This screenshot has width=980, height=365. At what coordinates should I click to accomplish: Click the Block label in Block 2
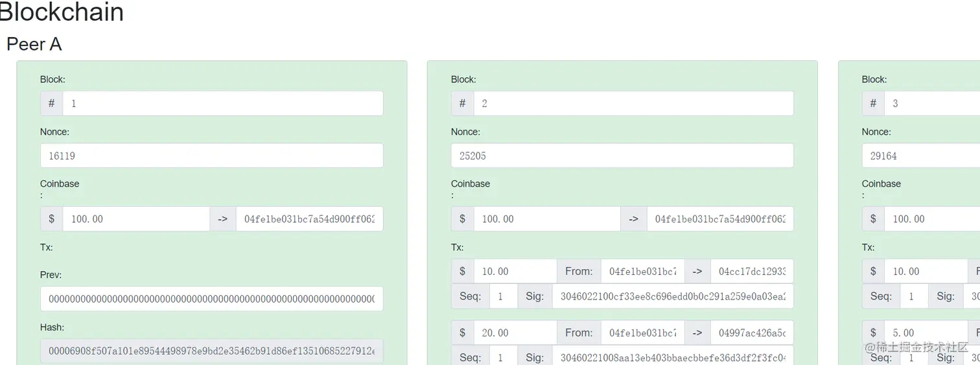click(x=463, y=79)
